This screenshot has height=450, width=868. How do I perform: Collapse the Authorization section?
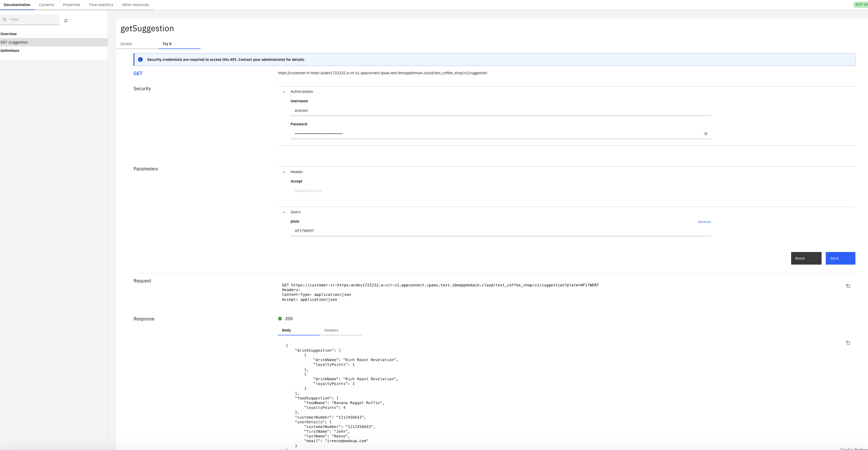pyautogui.click(x=284, y=92)
